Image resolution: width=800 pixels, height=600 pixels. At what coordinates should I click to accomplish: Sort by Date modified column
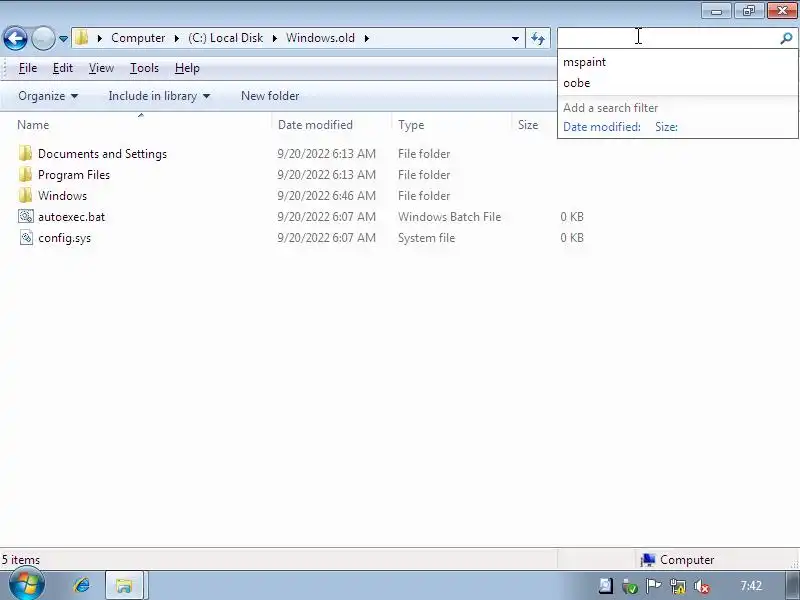coord(315,125)
